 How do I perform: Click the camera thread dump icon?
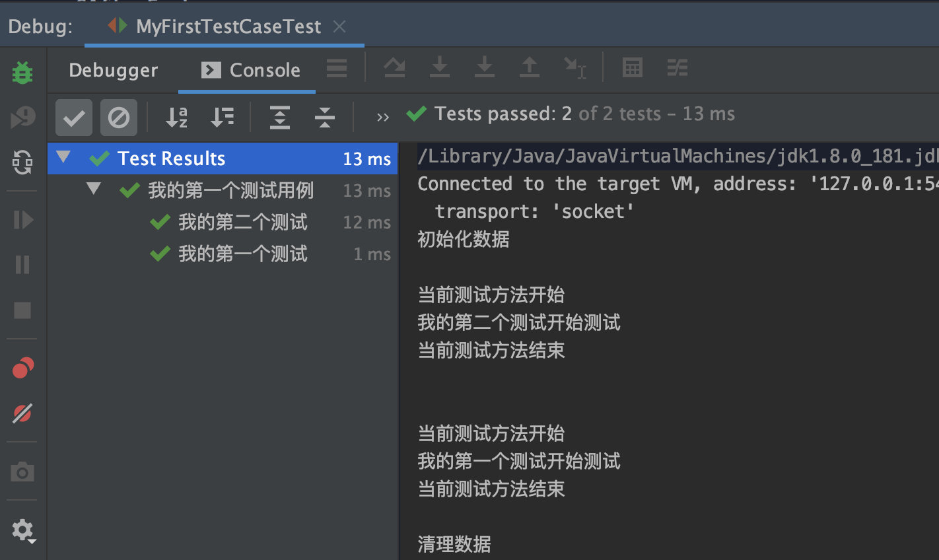(x=22, y=472)
